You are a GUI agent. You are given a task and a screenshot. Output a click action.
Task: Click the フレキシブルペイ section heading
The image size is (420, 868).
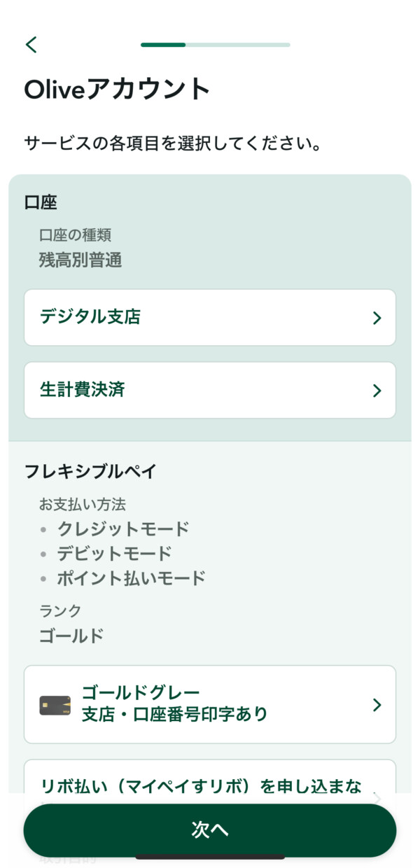90,471
